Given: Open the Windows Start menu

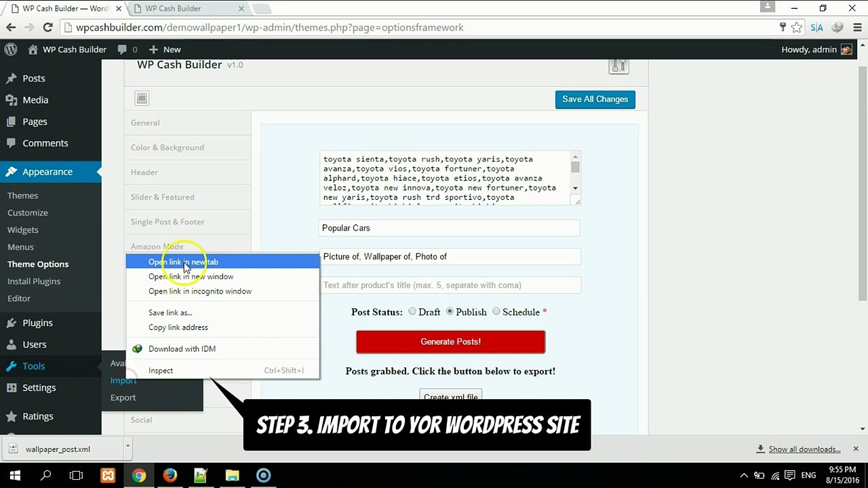Looking at the screenshot, I should point(15,475).
